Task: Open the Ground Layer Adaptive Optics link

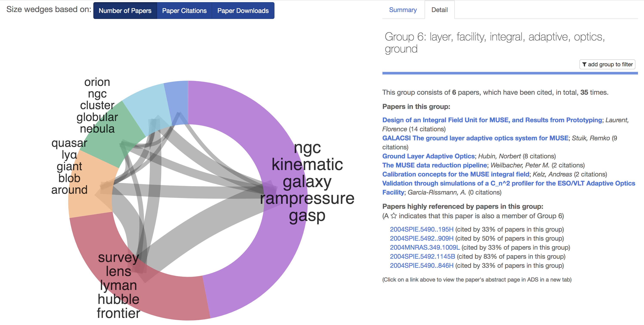Action: pos(428,156)
